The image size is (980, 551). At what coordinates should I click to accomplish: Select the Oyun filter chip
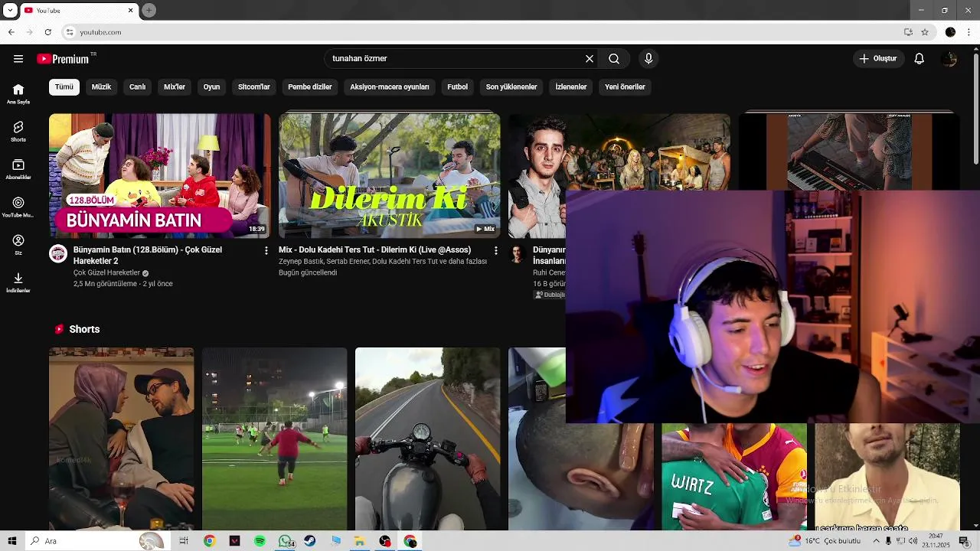[x=211, y=87]
